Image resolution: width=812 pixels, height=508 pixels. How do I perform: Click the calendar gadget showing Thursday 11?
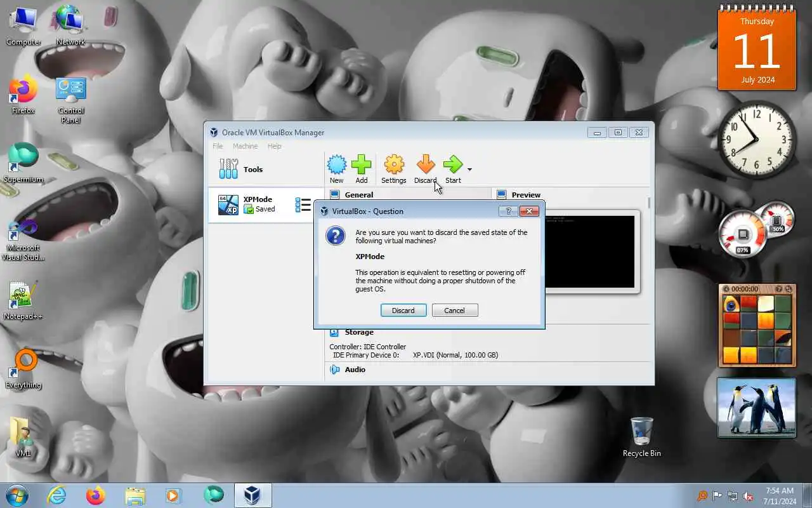[x=756, y=49]
